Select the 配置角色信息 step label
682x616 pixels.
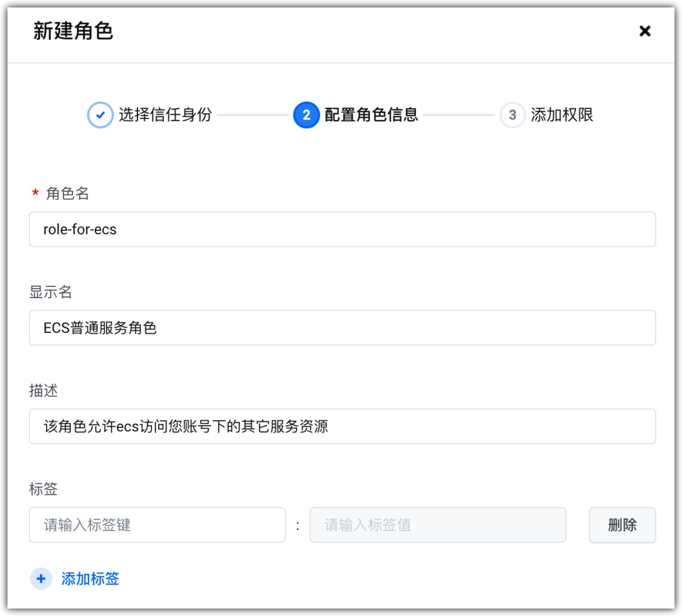click(x=372, y=115)
